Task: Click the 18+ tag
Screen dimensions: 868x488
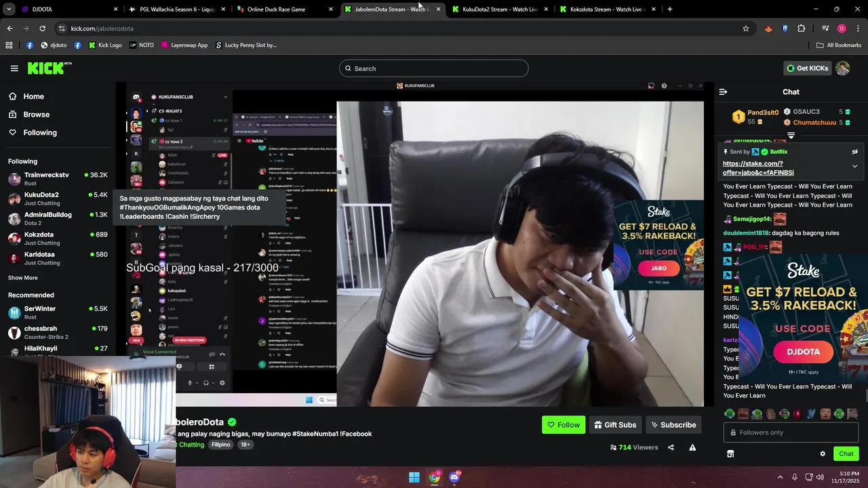Action: click(x=245, y=445)
